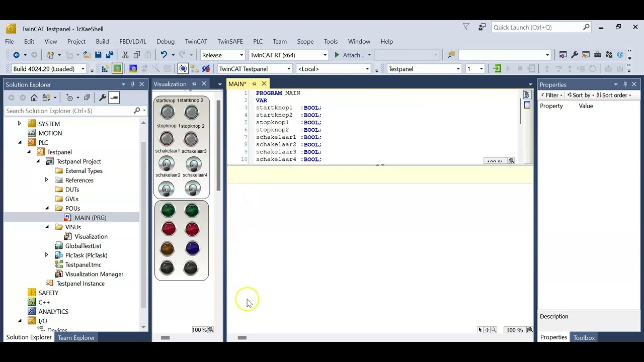Viewport: 644px width, 362px height.
Task: Toggle the schakelaar4 switch in Visualization
Action: (193, 189)
